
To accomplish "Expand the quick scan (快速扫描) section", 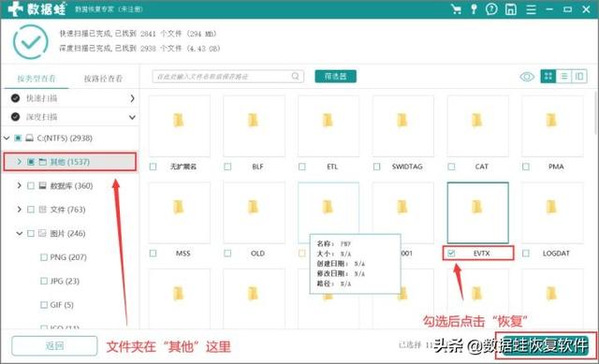I will click(132, 98).
